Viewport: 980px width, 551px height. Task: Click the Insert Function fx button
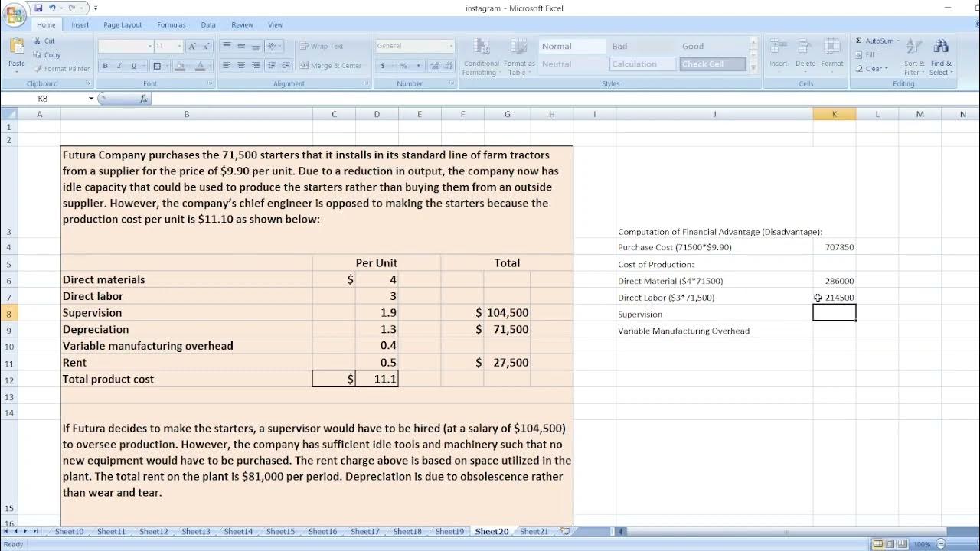pos(143,99)
